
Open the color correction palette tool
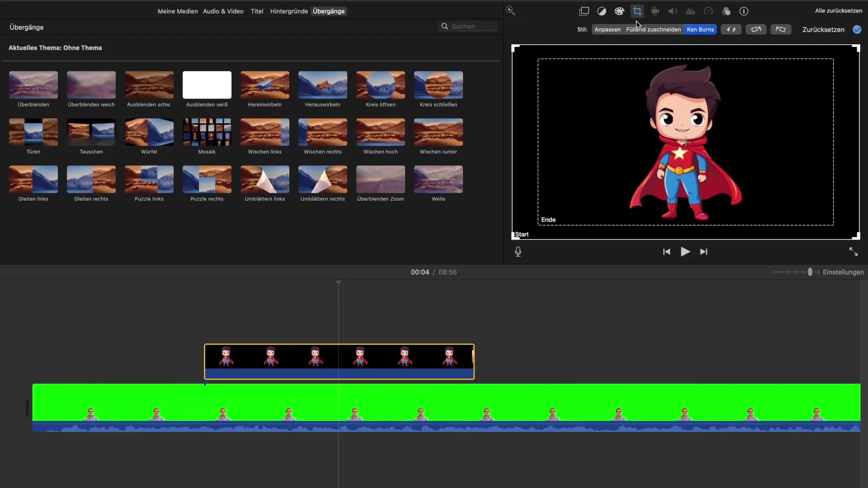point(619,11)
